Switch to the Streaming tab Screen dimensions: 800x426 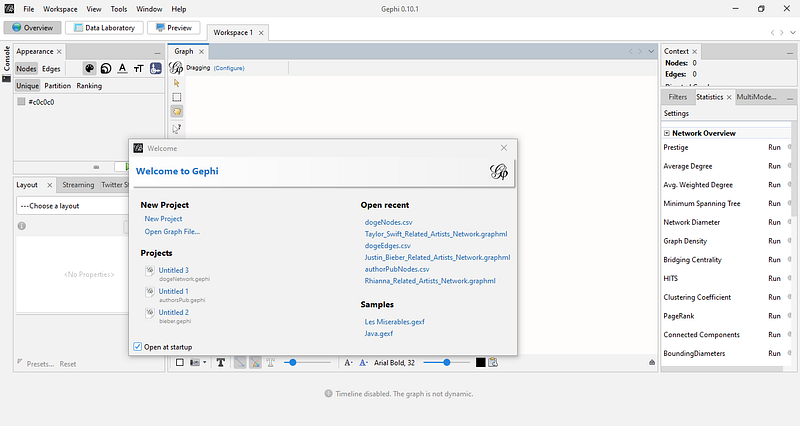[78, 185]
